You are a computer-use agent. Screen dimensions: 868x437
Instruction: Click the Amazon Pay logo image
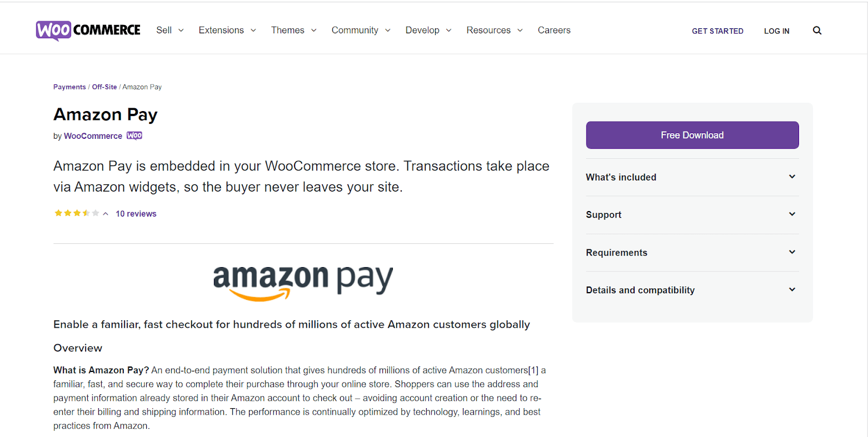click(303, 281)
